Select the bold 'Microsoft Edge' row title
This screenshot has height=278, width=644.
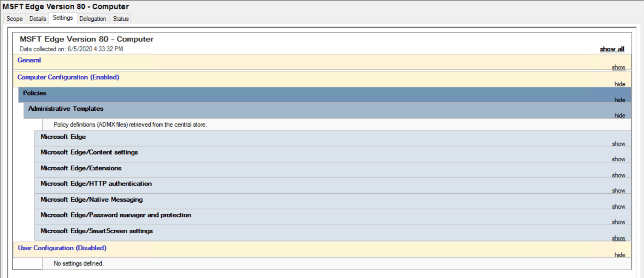63,137
